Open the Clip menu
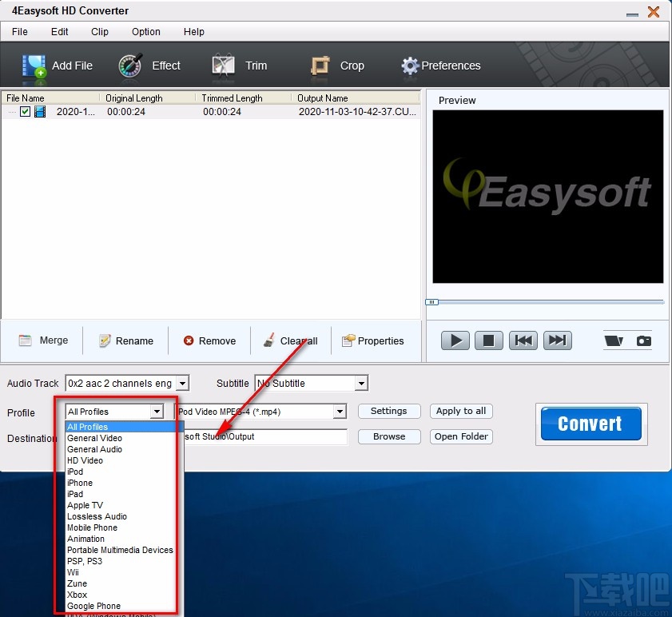 [99, 32]
